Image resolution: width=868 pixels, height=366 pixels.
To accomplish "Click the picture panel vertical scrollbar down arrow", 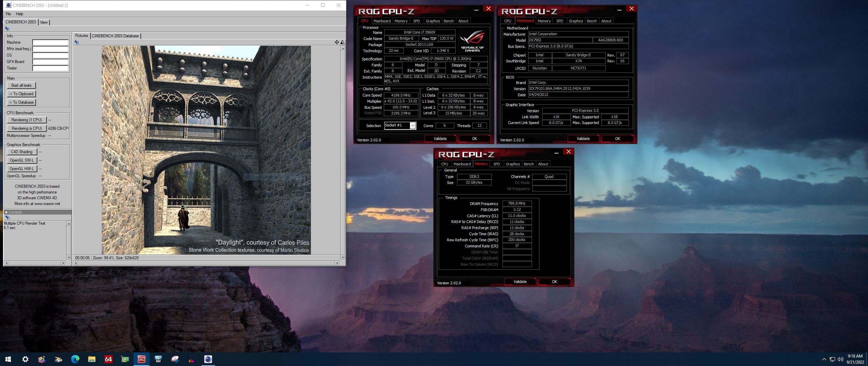I will click(x=343, y=258).
